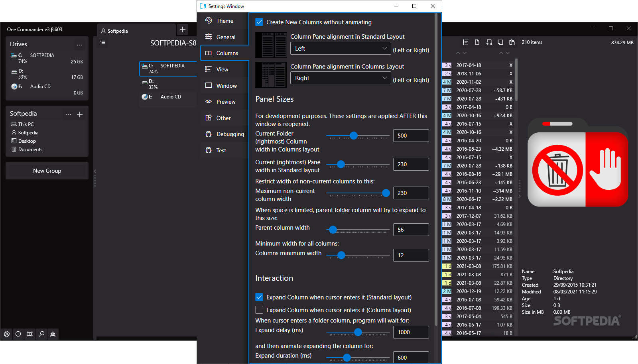Viewport: 638px width, 364px height.
Task: Open This PC in Softpedia favorites
Action: pos(22,124)
